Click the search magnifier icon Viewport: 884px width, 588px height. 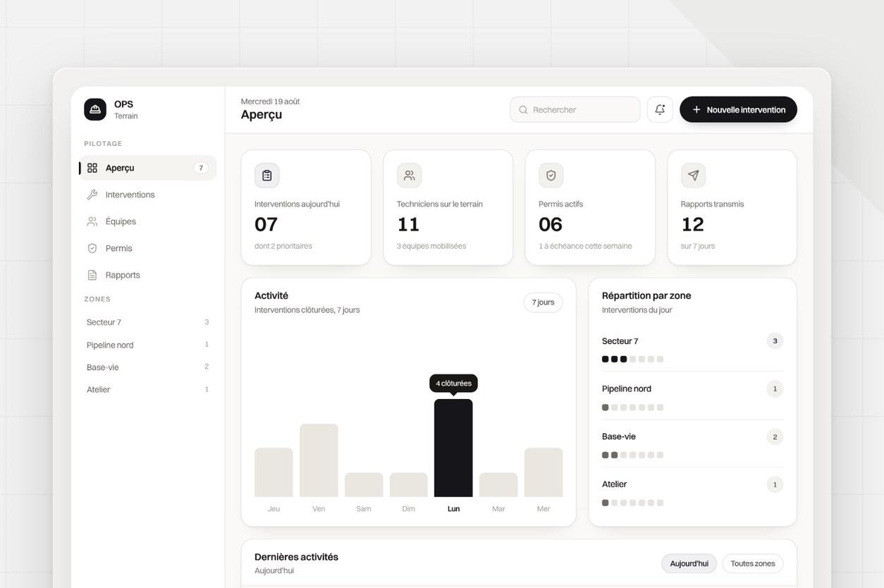pos(523,110)
